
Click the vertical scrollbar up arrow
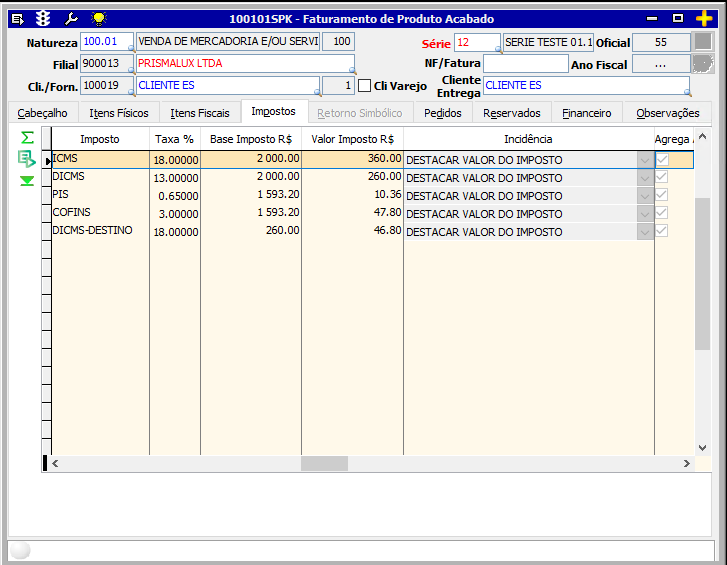[702, 136]
